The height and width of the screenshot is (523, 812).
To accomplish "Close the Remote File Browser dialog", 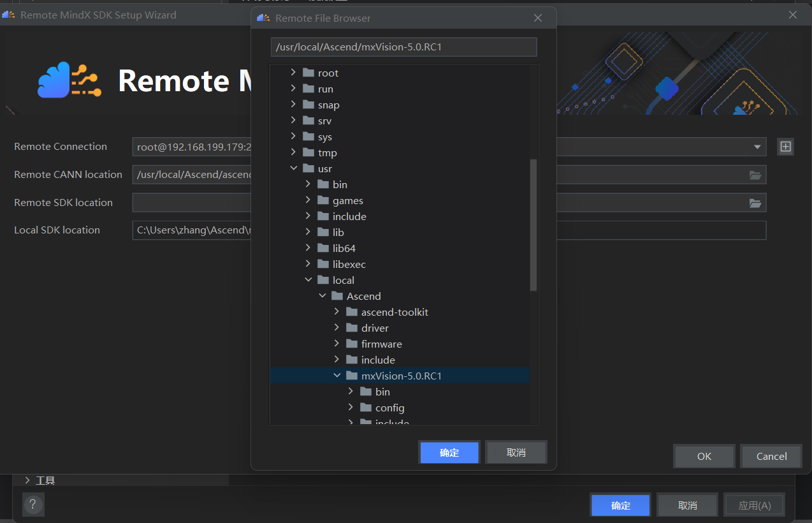I will coord(538,18).
